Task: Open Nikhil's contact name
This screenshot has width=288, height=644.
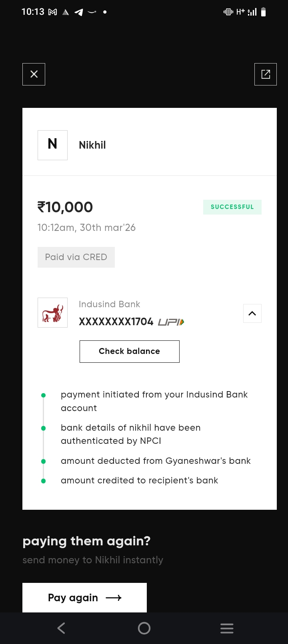Action: pos(92,145)
